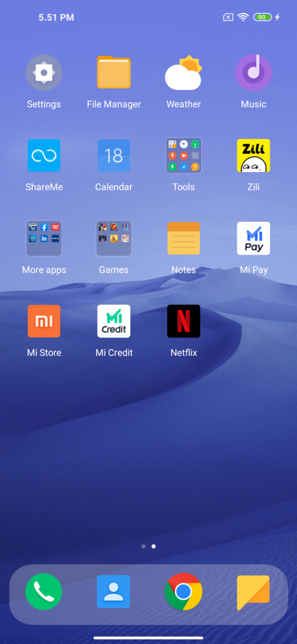297x644 pixels.
Task: Expand the Tools folder
Action: click(183, 155)
